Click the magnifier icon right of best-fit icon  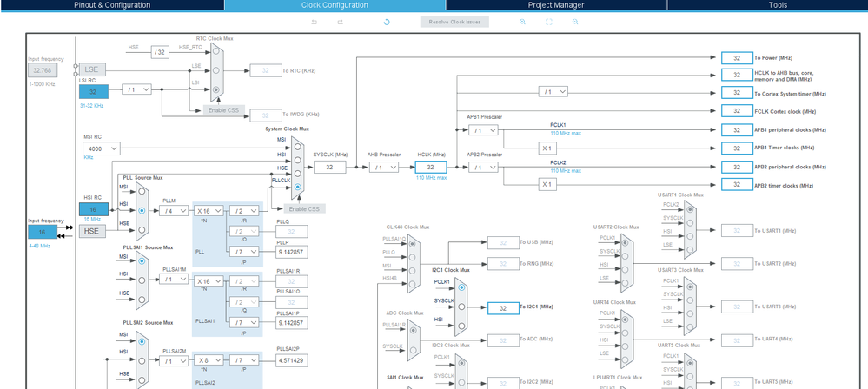575,22
